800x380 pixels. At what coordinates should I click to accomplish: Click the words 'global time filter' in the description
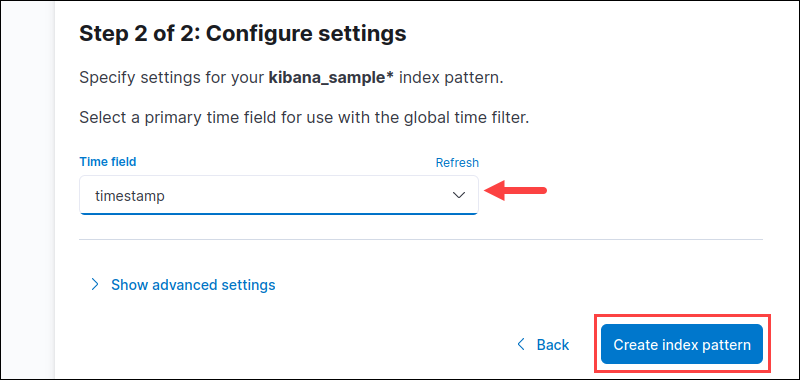tap(465, 118)
